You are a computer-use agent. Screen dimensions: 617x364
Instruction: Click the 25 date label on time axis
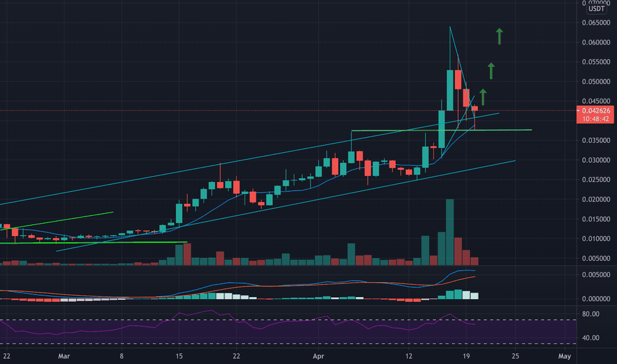(x=516, y=356)
